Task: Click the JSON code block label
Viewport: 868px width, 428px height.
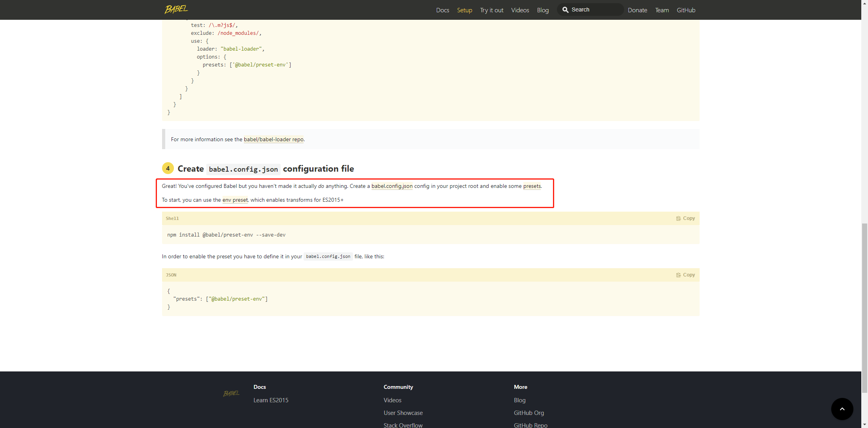Action: point(171,275)
